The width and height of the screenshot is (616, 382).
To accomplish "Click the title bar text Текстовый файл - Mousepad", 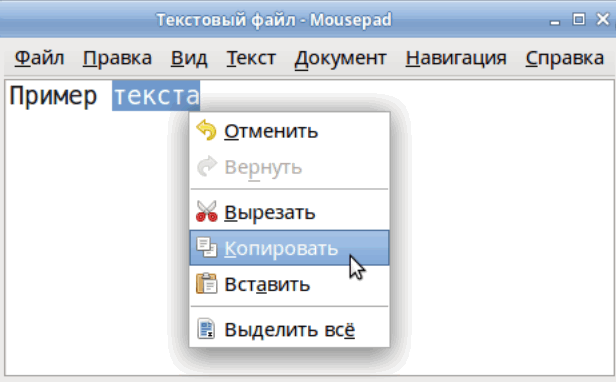I will pos(274,20).
